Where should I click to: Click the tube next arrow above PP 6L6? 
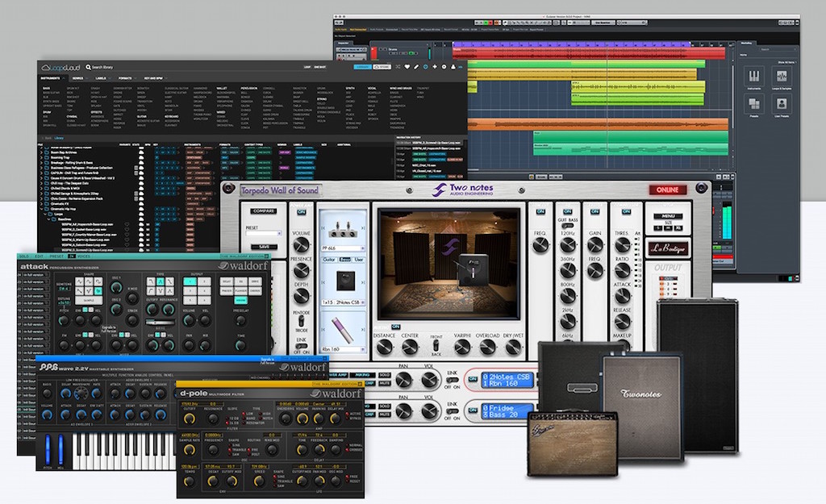pyautogui.click(x=363, y=228)
